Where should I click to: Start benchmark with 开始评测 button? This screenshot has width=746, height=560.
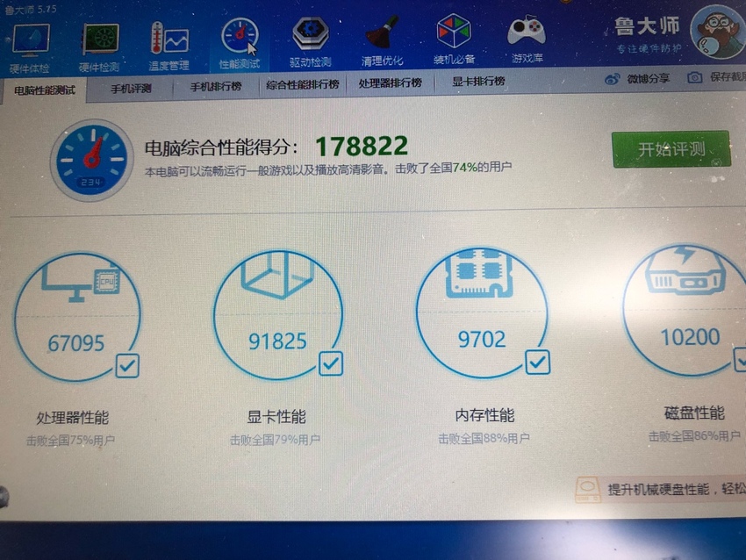[x=671, y=149]
